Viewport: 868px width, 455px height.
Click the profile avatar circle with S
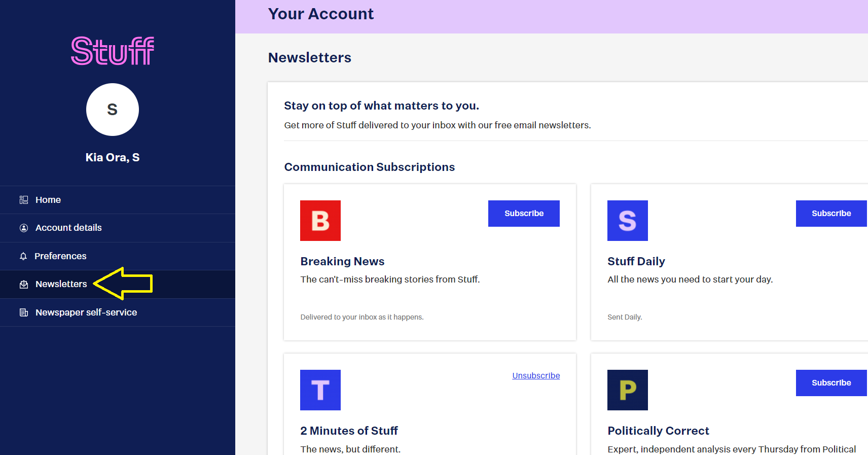(112, 110)
